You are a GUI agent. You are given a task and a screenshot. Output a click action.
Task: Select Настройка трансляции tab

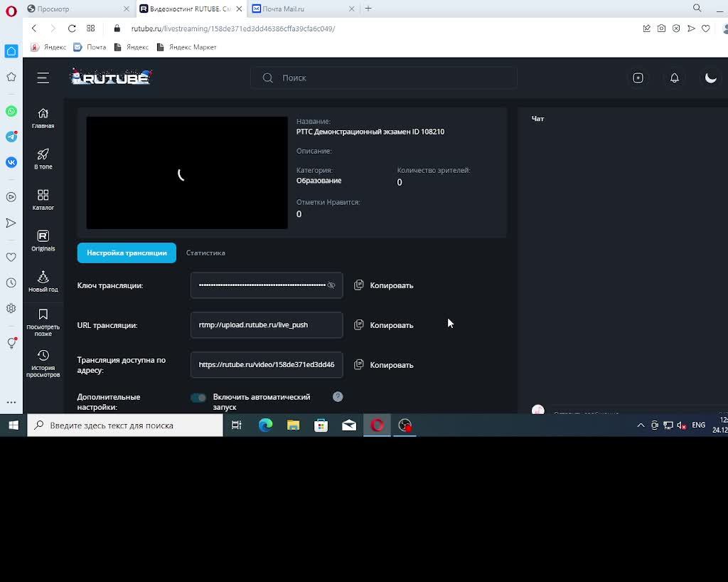coord(127,253)
